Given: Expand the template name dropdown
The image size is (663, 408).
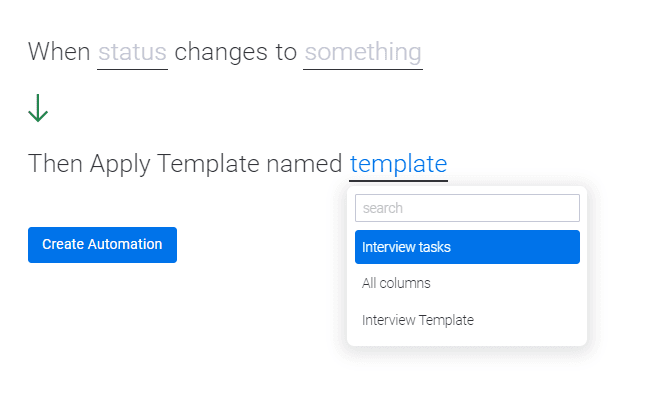Looking at the screenshot, I should pos(398,164).
